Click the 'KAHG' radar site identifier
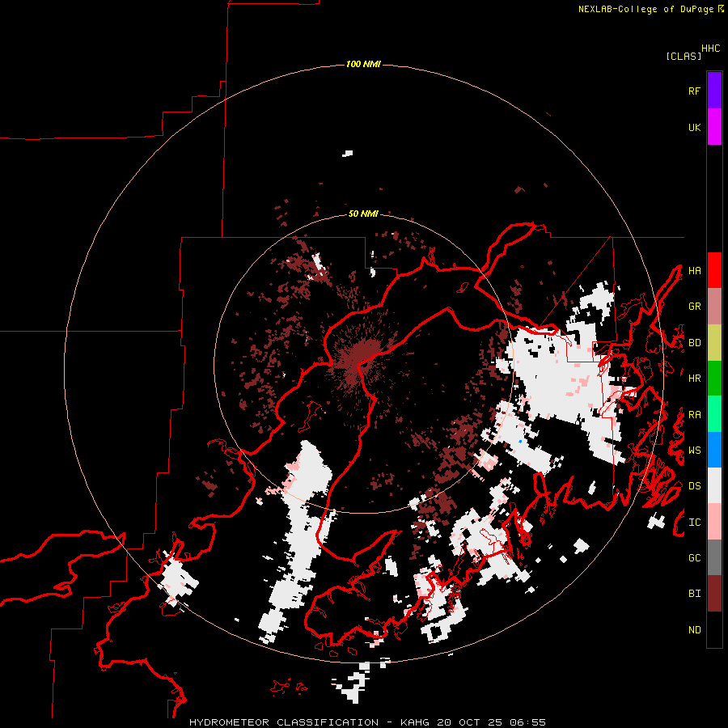Image resolution: width=728 pixels, height=728 pixels. pyautogui.click(x=415, y=722)
